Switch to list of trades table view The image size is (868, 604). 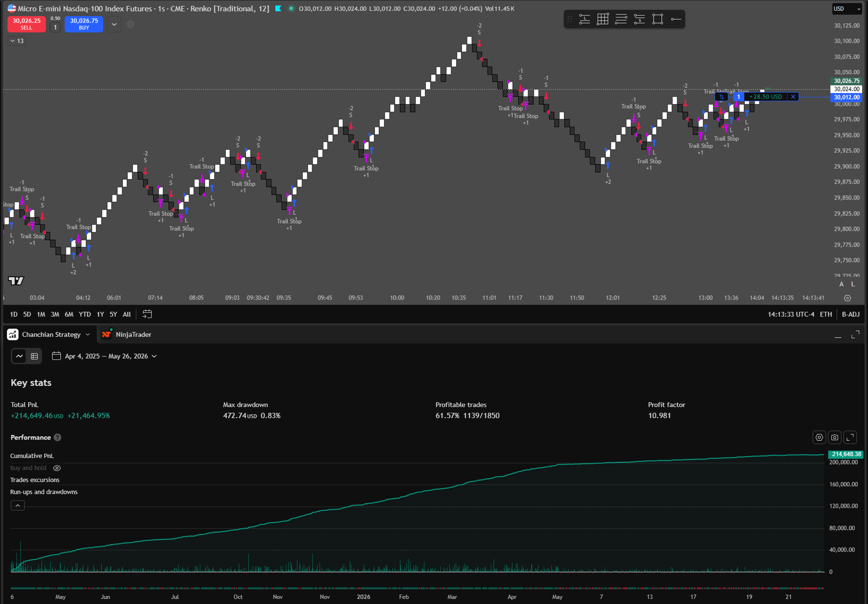[34, 356]
